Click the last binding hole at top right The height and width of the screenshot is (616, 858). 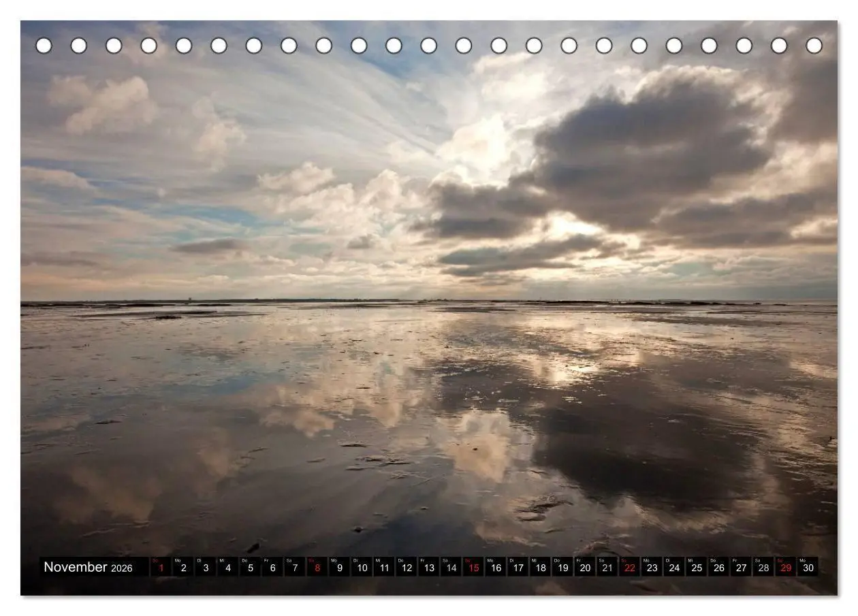pyautogui.click(x=814, y=46)
